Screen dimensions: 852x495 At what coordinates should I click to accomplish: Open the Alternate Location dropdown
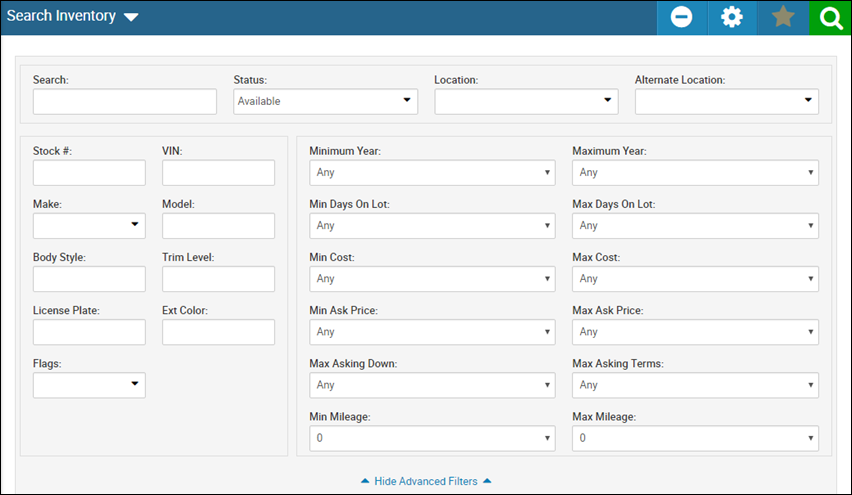(726, 102)
